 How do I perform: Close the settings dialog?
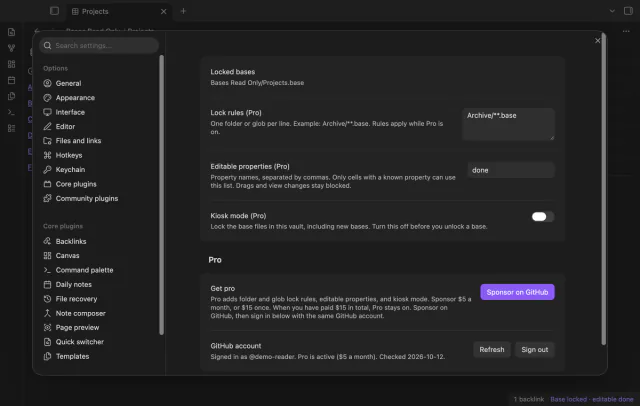coord(598,41)
